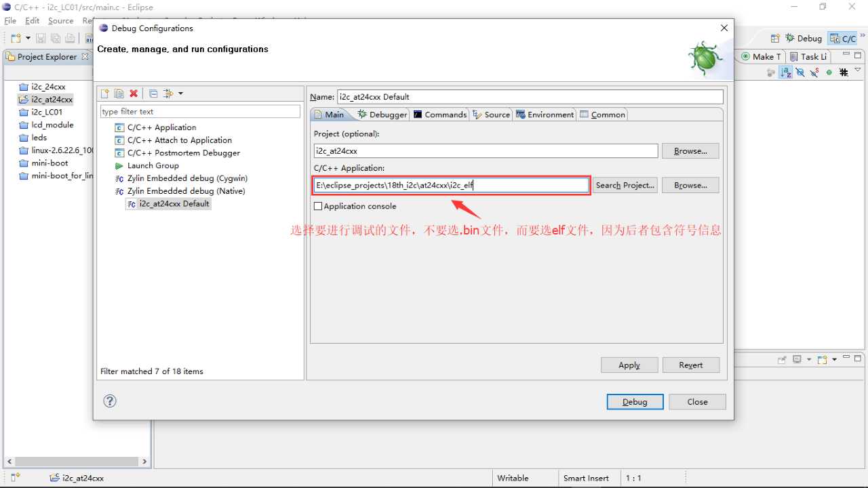The width and height of the screenshot is (868, 488).
Task: Click the Close button in dialog
Action: (x=697, y=401)
